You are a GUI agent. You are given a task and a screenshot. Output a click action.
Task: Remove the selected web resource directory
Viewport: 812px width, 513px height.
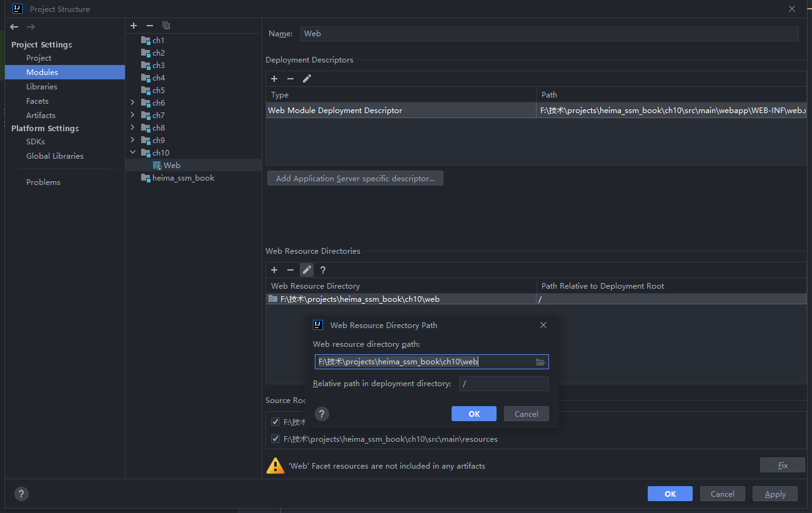290,270
